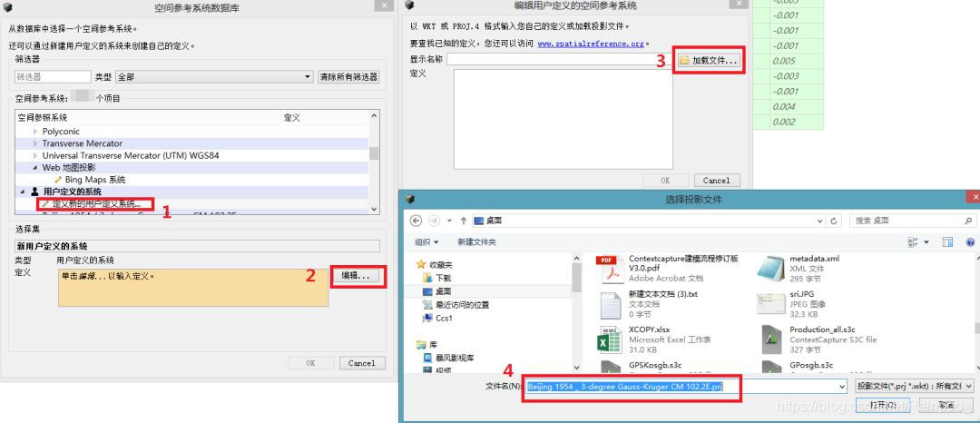Image resolution: width=980 pixels, height=423 pixels.
Task: Click the 显示名称 input field
Action: pos(559,60)
